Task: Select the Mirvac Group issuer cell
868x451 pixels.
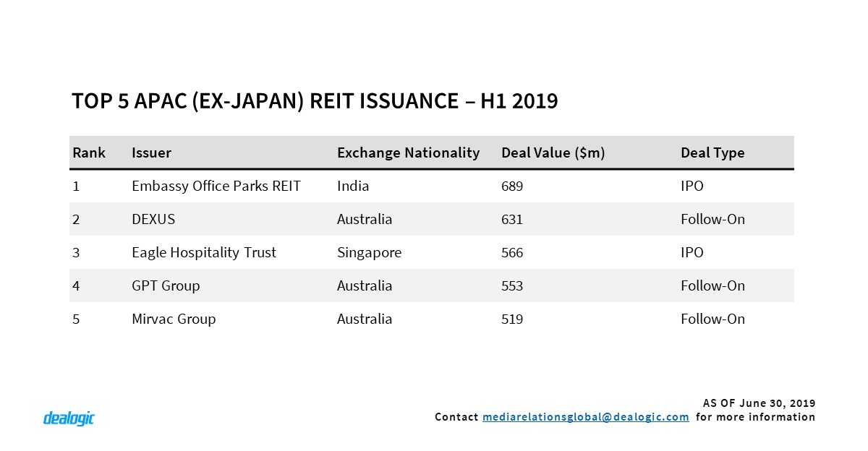Action: point(174,319)
